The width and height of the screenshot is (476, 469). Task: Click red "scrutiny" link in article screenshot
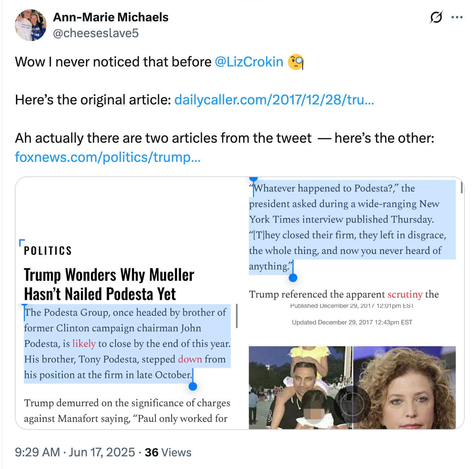pyautogui.click(x=405, y=294)
